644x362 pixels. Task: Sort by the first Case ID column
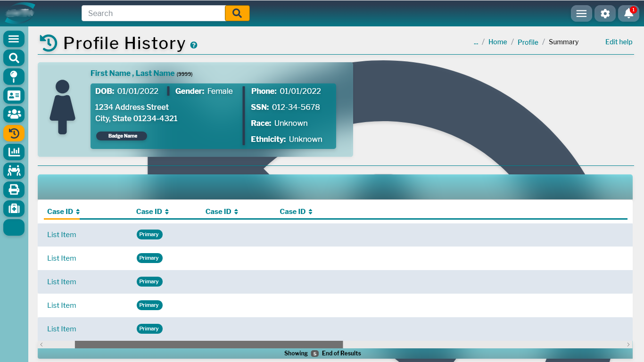[x=64, y=212]
